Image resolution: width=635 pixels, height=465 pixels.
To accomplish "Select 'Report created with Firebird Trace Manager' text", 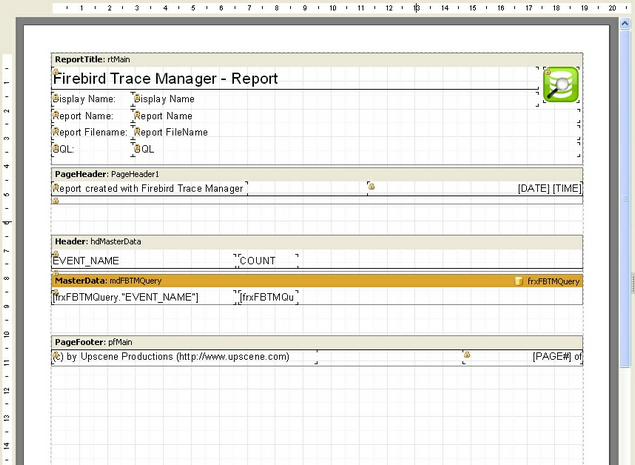I will 149,188.
